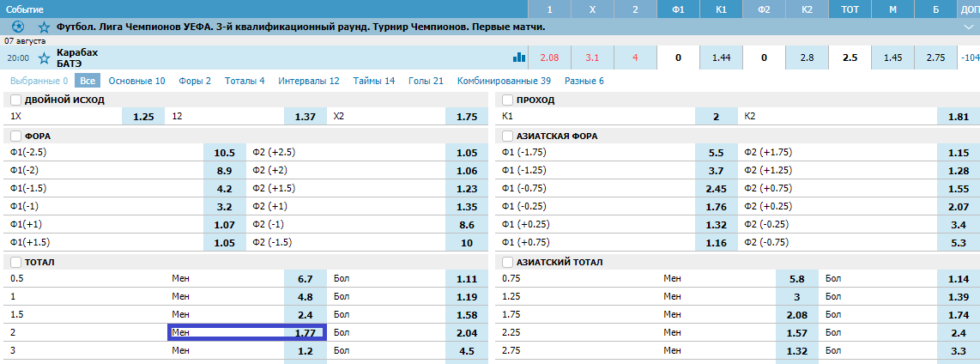The width and height of the screenshot is (980, 364).
Task: Switch to Интервалы 12 tab
Action: (309, 81)
